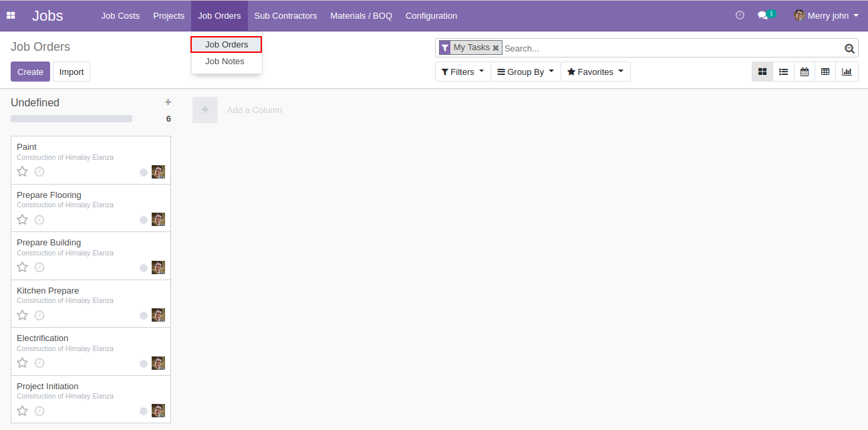Expand the Group By dropdown
The width and height of the screenshot is (868, 430).
coord(526,72)
